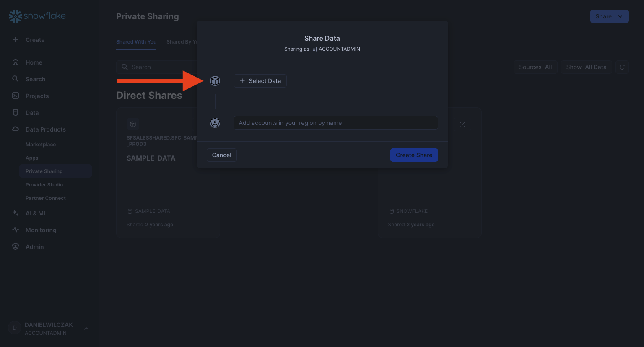
Task: Click the Home icon in sidebar
Action: tap(16, 62)
